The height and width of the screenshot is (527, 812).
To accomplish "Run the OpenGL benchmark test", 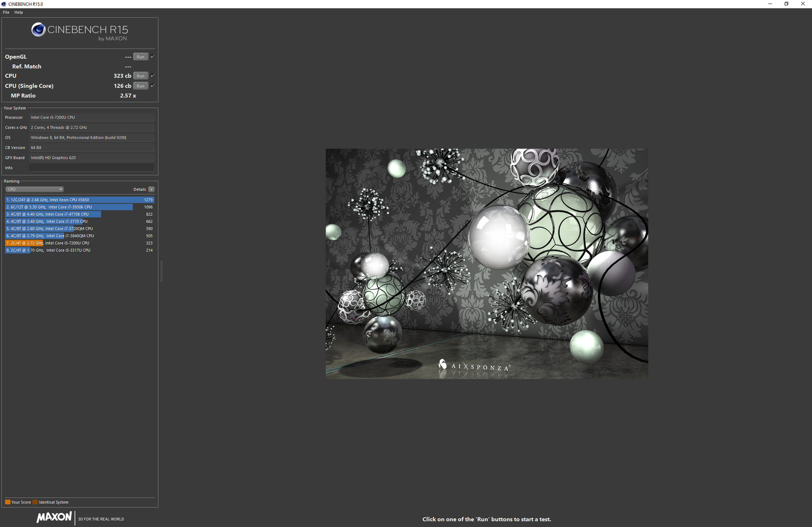I will (x=140, y=57).
